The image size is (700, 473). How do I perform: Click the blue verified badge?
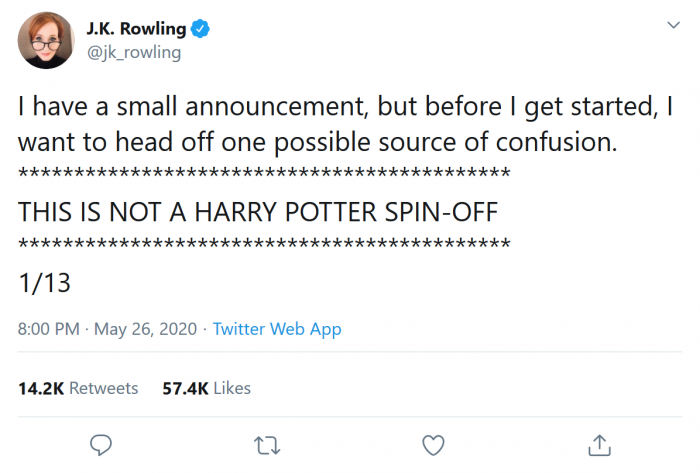201,30
